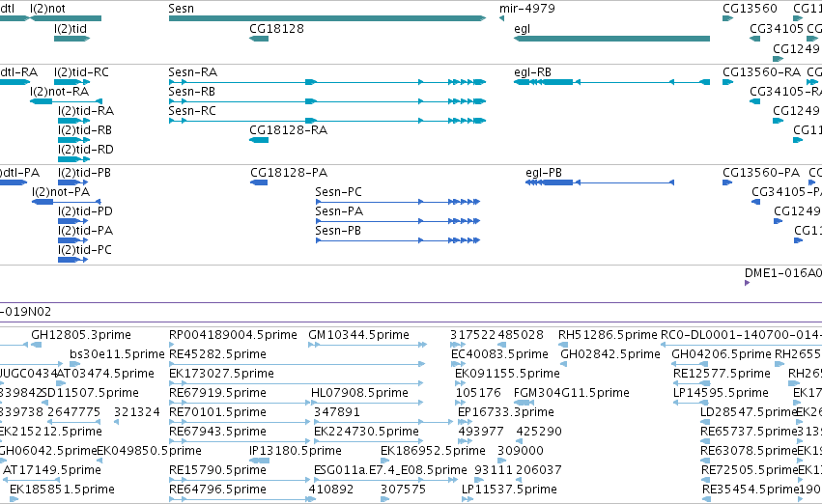Select the RE12577.5prime EST label

coord(722,374)
